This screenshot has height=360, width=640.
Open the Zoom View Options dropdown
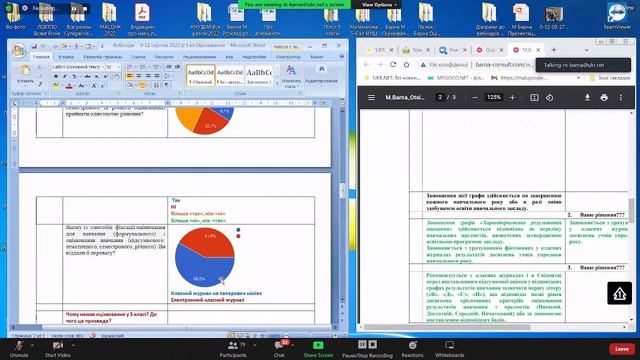[x=379, y=4]
